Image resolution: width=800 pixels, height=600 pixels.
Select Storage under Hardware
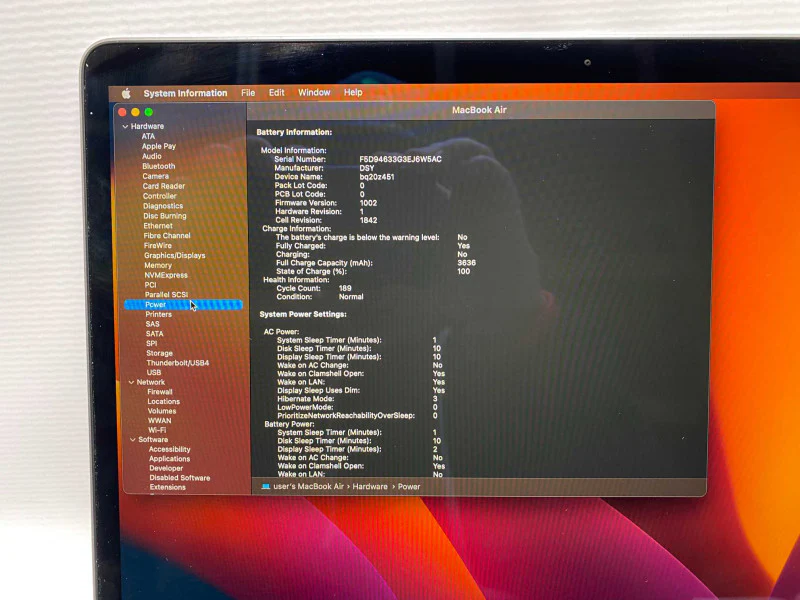coord(159,353)
